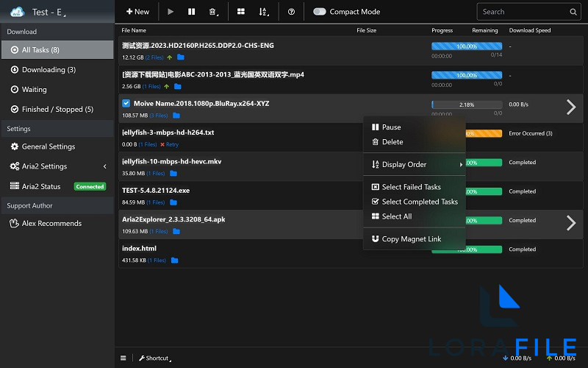This screenshot has width=588, height=368.
Task: Click the Aria2 Status server icon
Action: coord(15,186)
